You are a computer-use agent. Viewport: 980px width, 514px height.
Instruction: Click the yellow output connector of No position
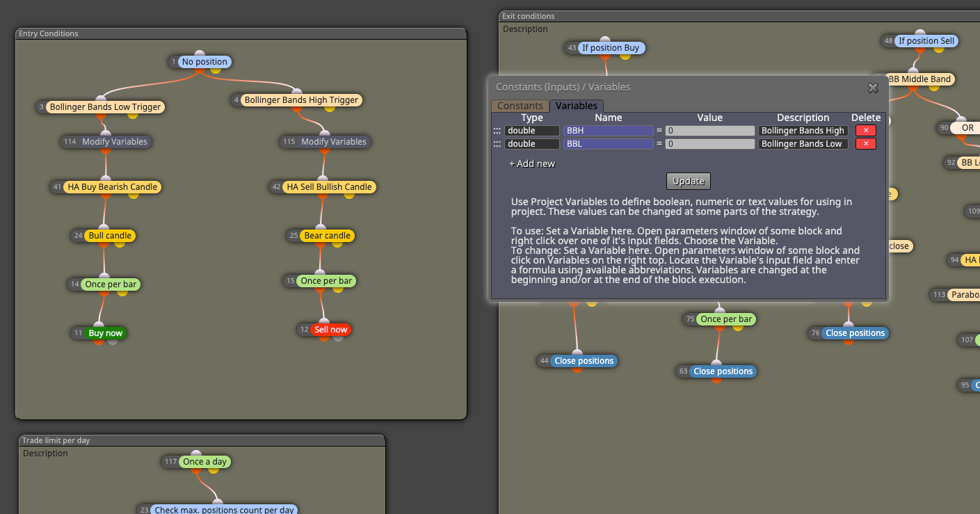tap(216, 70)
